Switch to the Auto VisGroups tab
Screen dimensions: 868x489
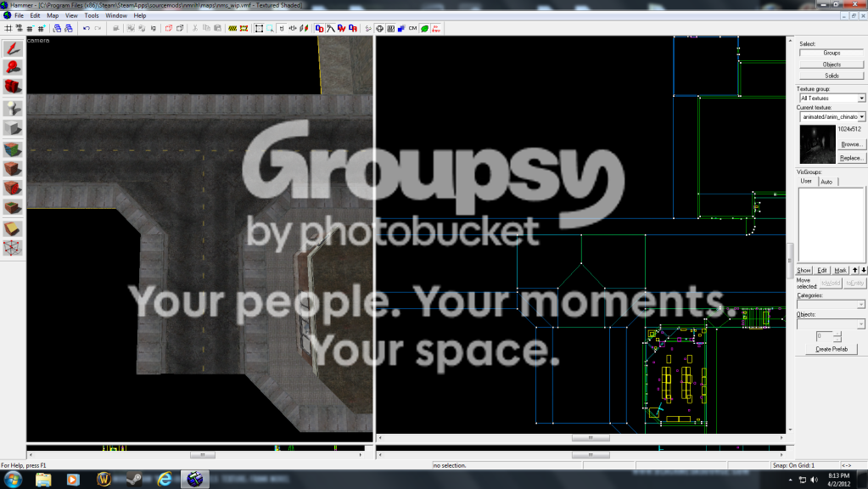click(826, 182)
